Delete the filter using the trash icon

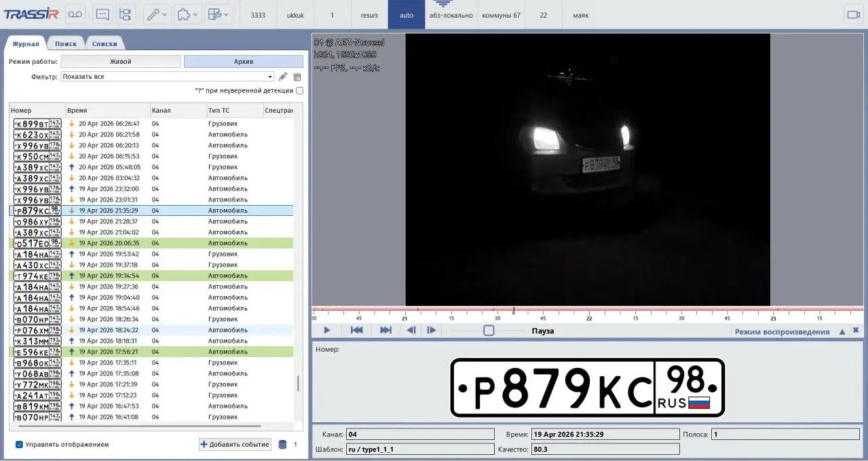[x=297, y=77]
